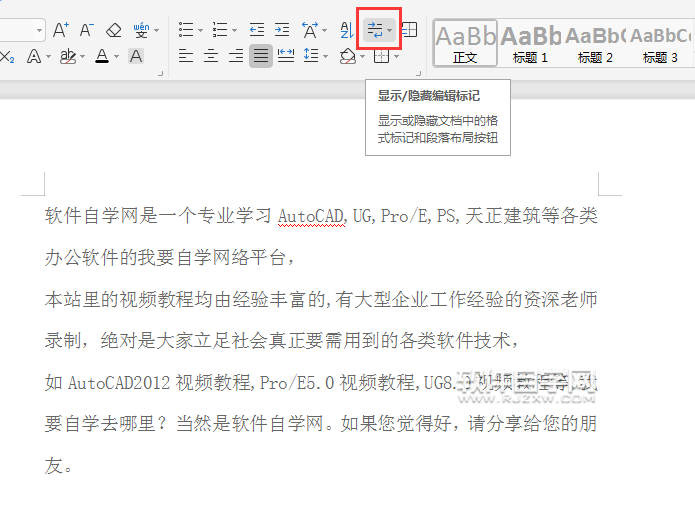Apply the 正文 style

[465, 43]
